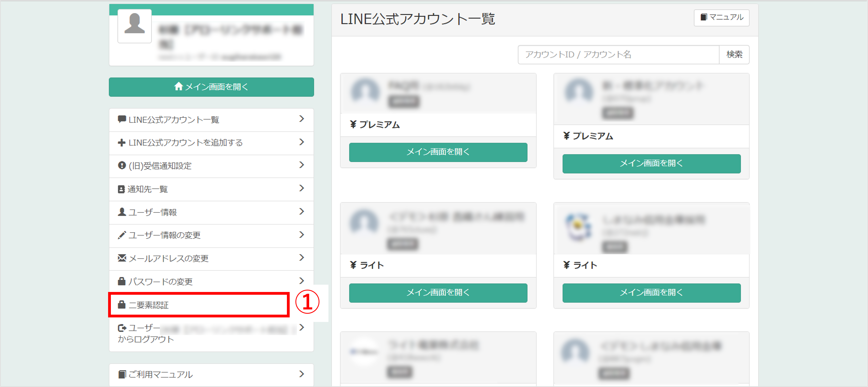Click the chevron for パスワードの変更
The image size is (868, 387).
[302, 281]
